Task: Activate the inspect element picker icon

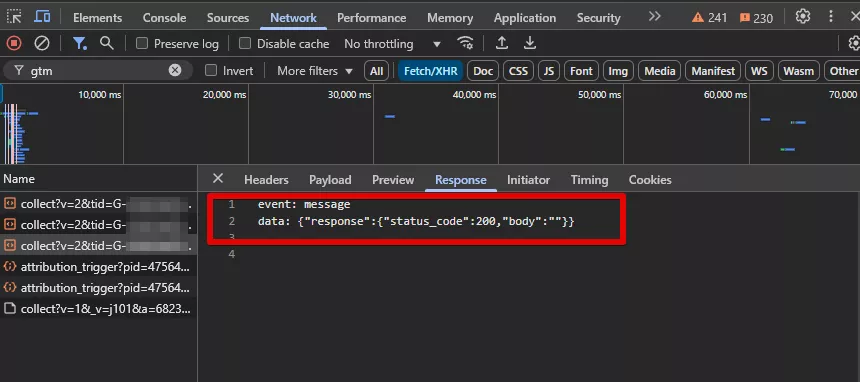Action: click(x=14, y=17)
